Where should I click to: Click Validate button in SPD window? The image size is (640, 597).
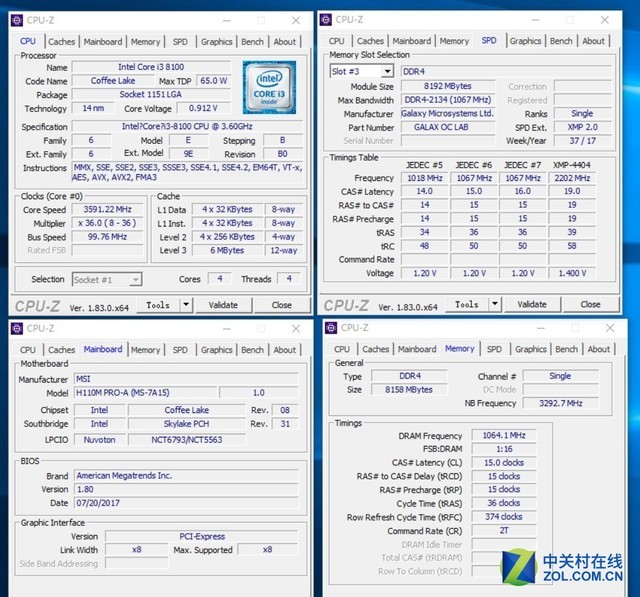pyautogui.click(x=532, y=304)
